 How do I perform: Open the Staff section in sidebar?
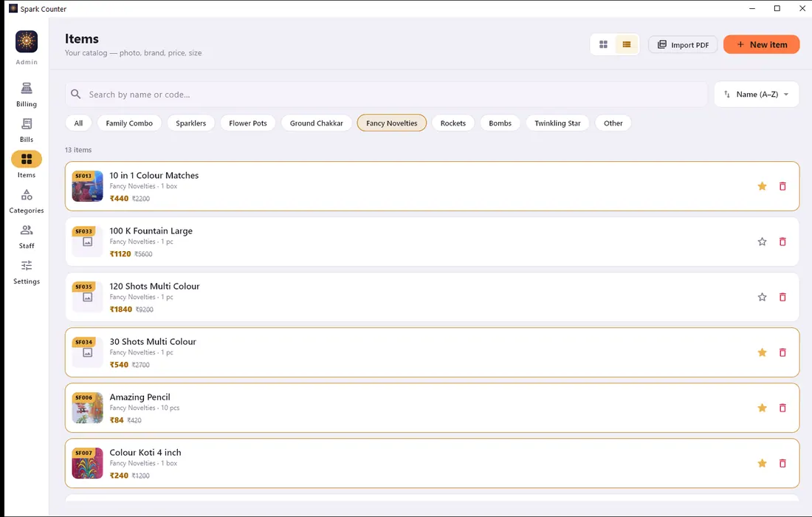point(27,237)
